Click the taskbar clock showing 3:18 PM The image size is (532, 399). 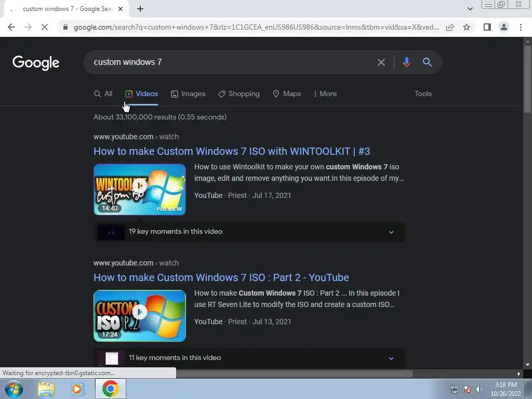(506, 389)
